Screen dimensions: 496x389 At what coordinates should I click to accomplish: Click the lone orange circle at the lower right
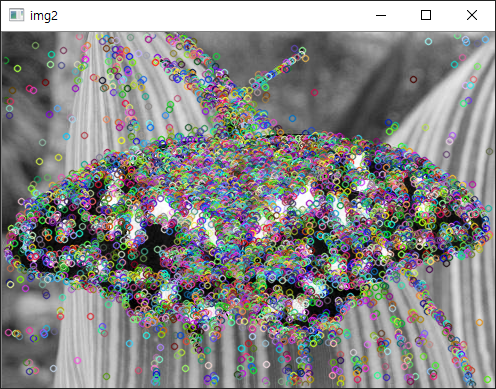[479, 322]
